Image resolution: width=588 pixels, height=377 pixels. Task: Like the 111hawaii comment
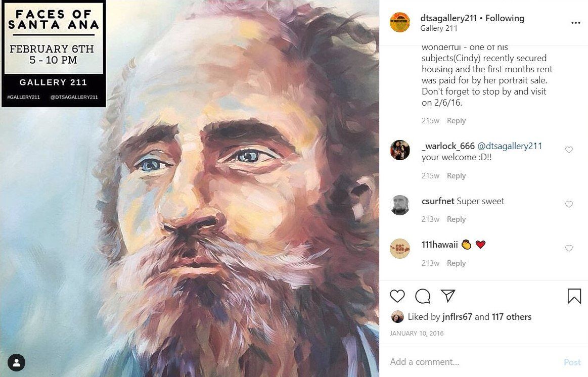pyautogui.click(x=569, y=249)
